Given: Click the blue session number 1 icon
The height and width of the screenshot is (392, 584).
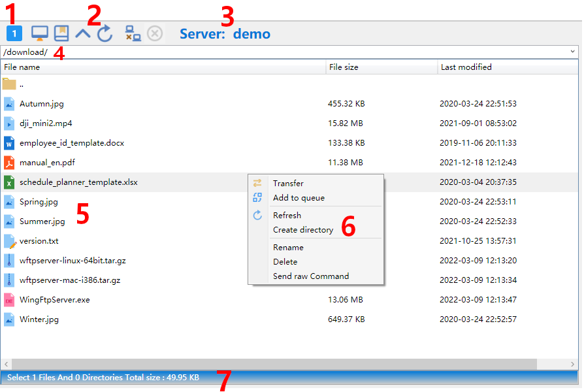Looking at the screenshot, I should pos(14,33).
